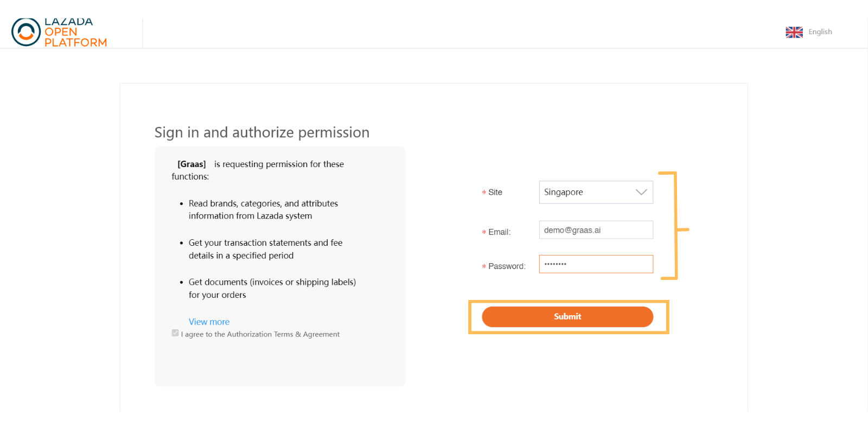Image resolution: width=868 pixels, height=434 pixels.
Task: Click the 'Get your transaction statements' permission item
Action: click(x=265, y=249)
